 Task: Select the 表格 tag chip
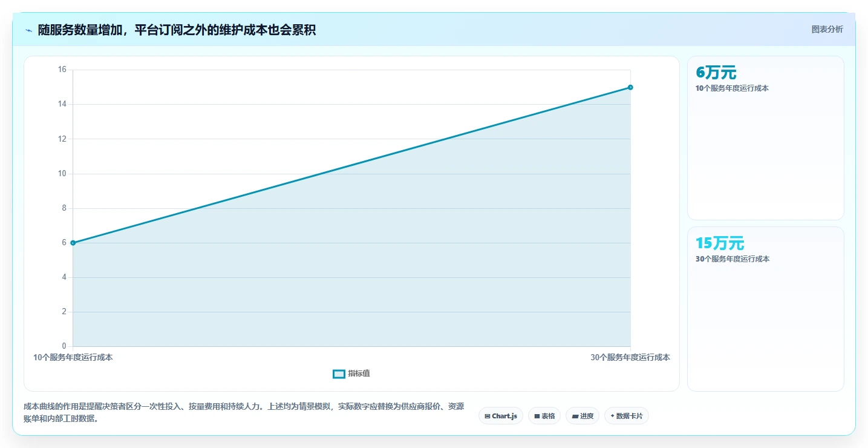[x=544, y=416]
